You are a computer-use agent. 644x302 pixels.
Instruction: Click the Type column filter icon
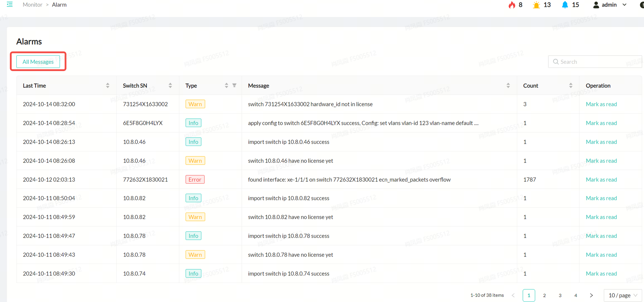(x=234, y=85)
